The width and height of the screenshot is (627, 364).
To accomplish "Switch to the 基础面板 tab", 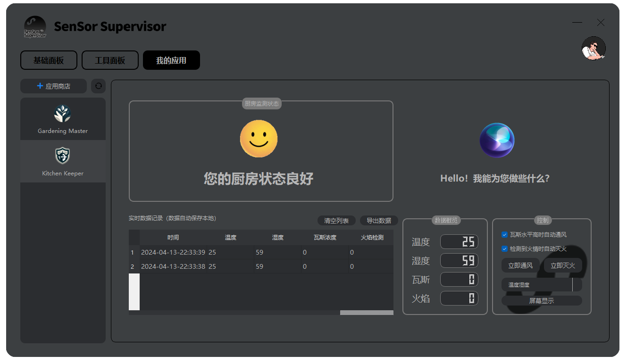I will coord(49,60).
